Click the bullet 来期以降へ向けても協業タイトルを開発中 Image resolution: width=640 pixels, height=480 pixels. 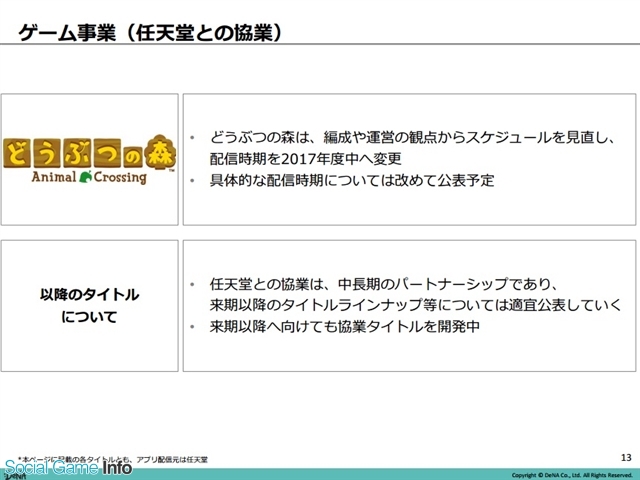[x=344, y=326]
